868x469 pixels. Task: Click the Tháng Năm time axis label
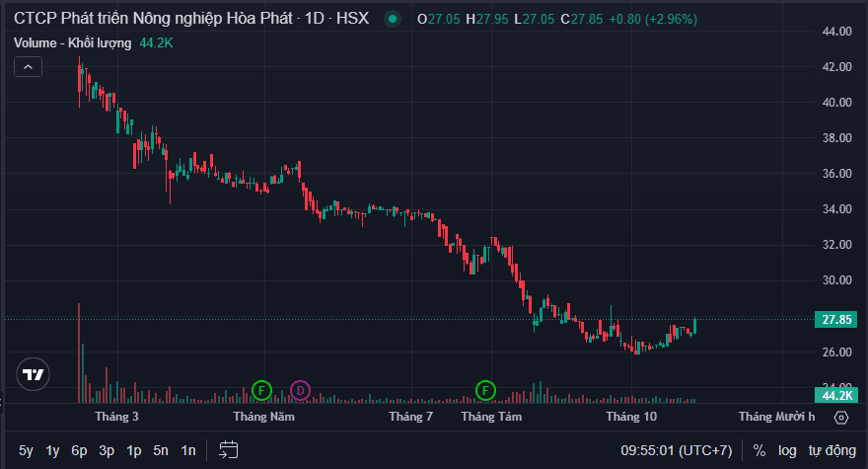(x=264, y=417)
